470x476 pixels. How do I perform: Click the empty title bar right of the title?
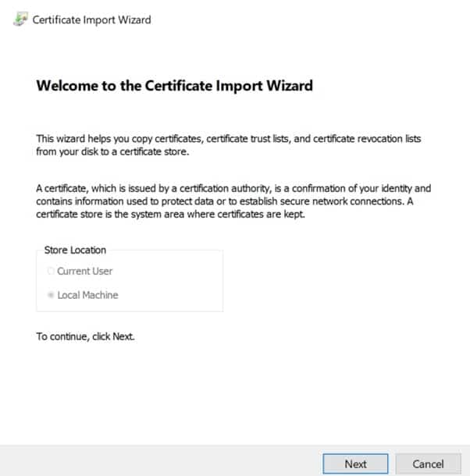(x=312, y=20)
